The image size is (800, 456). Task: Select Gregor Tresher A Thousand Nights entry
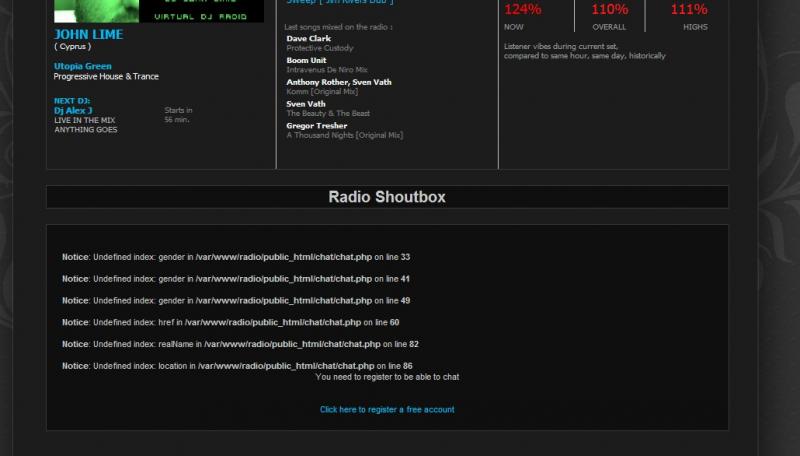tap(317, 126)
